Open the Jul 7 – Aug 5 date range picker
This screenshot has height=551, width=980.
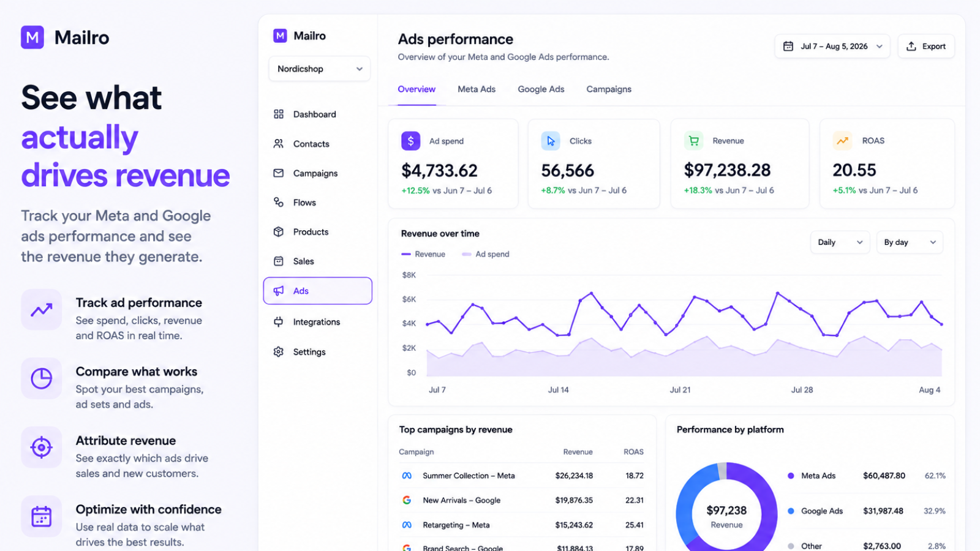[832, 47]
